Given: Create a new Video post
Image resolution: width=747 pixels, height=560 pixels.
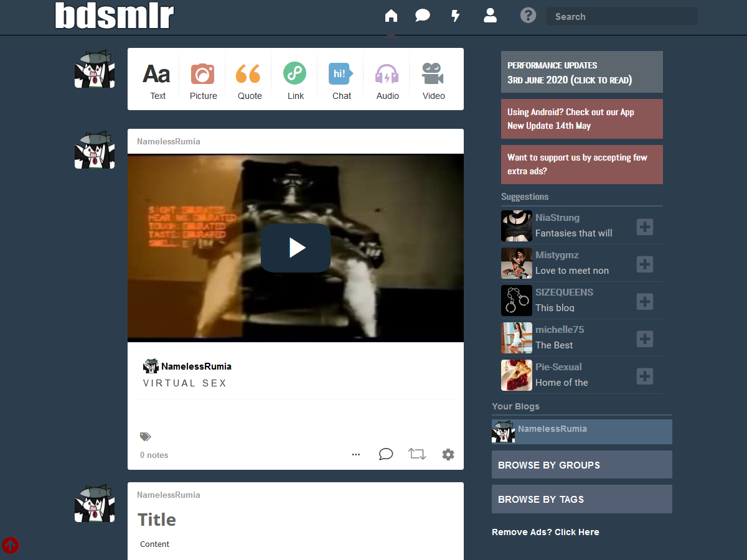Looking at the screenshot, I should 433,80.
